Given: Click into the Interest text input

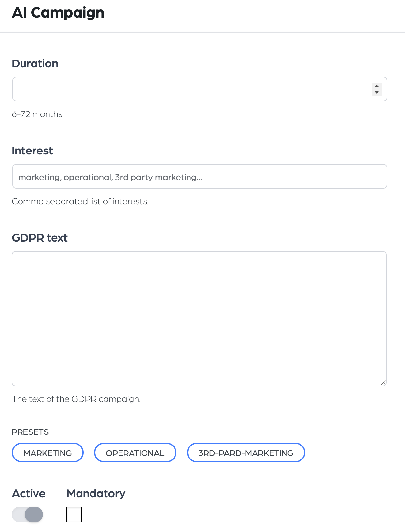Looking at the screenshot, I should click(200, 176).
